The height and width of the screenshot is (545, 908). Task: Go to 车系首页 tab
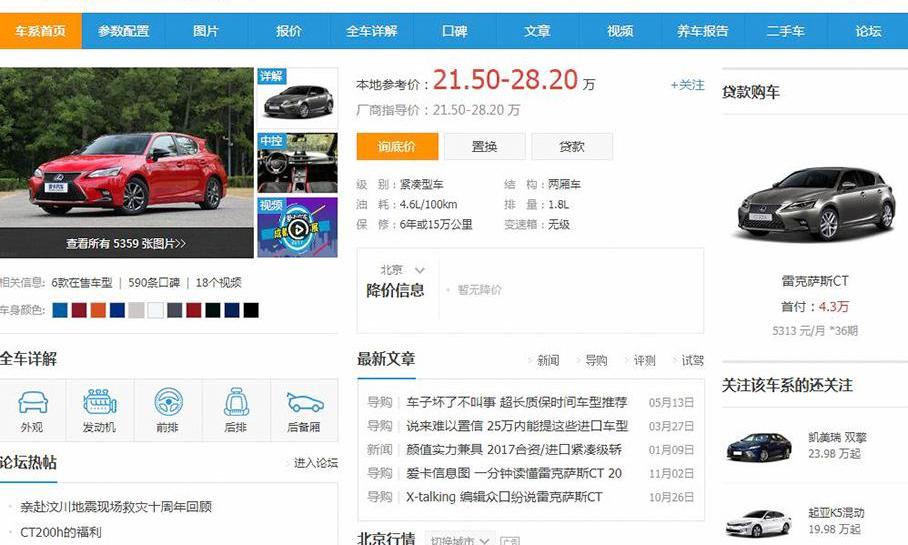41,31
